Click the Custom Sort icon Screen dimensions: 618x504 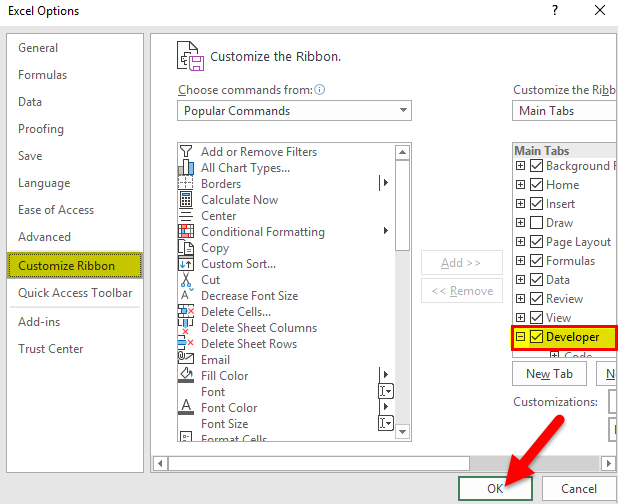tap(186, 263)
